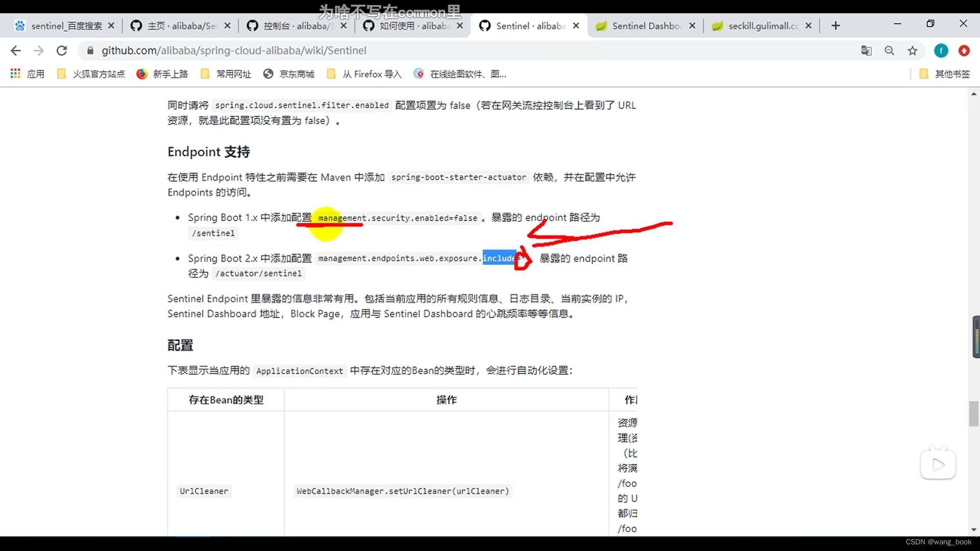This screenshot has height=551, width=980.
Task: Open the 在线绘图软件 bookmark
Action: coord(460,74)
